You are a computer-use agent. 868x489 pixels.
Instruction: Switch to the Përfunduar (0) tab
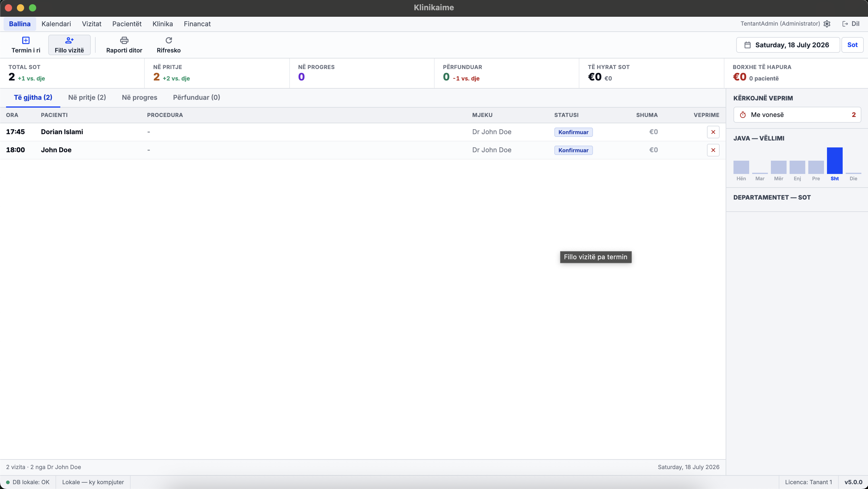click(196, 98)
